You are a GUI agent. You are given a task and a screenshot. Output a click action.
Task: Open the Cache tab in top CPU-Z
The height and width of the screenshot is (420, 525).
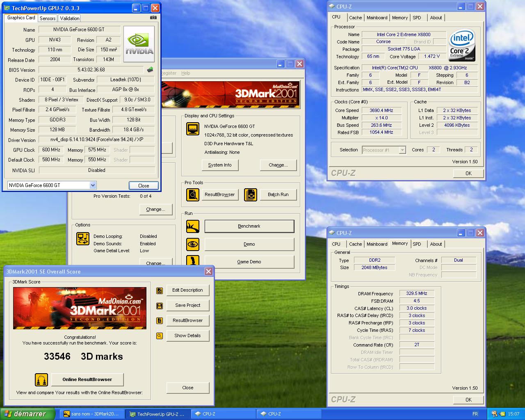356,18
